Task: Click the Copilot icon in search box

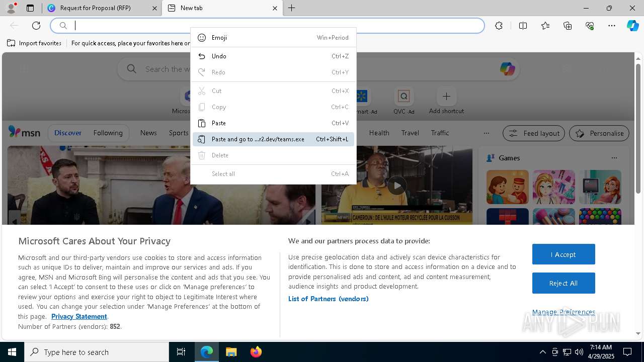Action: [x=507, y=69]
